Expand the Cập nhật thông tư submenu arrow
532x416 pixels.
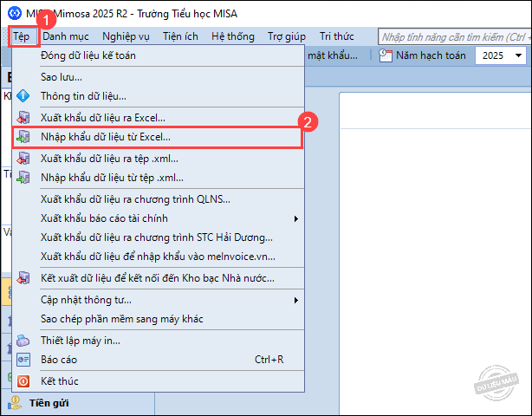296,300
